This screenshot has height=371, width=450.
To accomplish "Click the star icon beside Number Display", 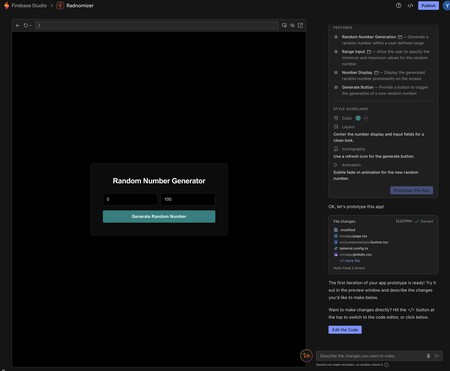I will click(336, 72).
